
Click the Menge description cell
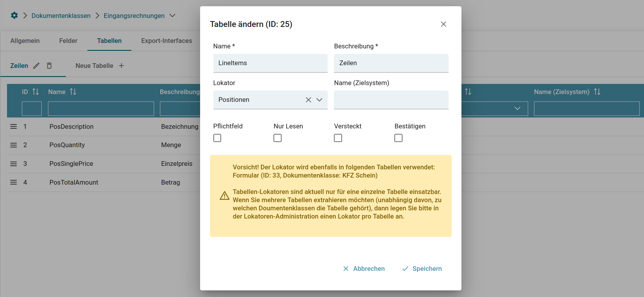click(171, 145)
